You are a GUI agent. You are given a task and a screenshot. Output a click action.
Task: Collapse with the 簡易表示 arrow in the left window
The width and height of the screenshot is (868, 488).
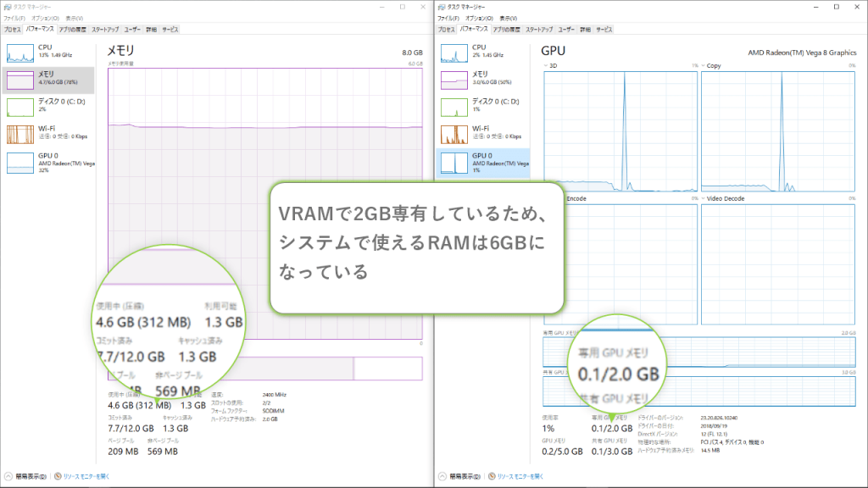coord(8,476)
